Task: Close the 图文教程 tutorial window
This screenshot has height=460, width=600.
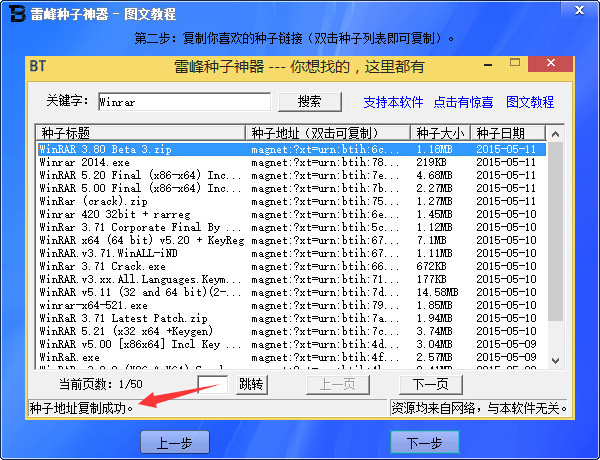Action: pyautogui.click(x=579, y=10)
